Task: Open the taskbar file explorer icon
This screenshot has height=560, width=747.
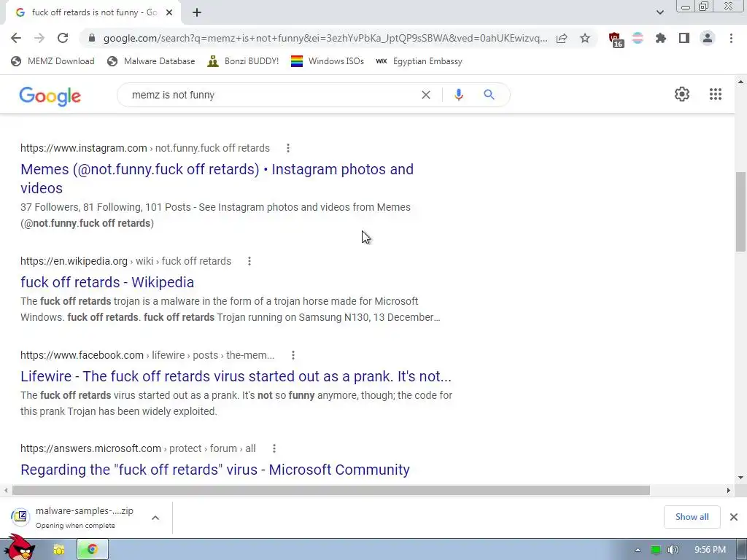Action: (58, 550)
